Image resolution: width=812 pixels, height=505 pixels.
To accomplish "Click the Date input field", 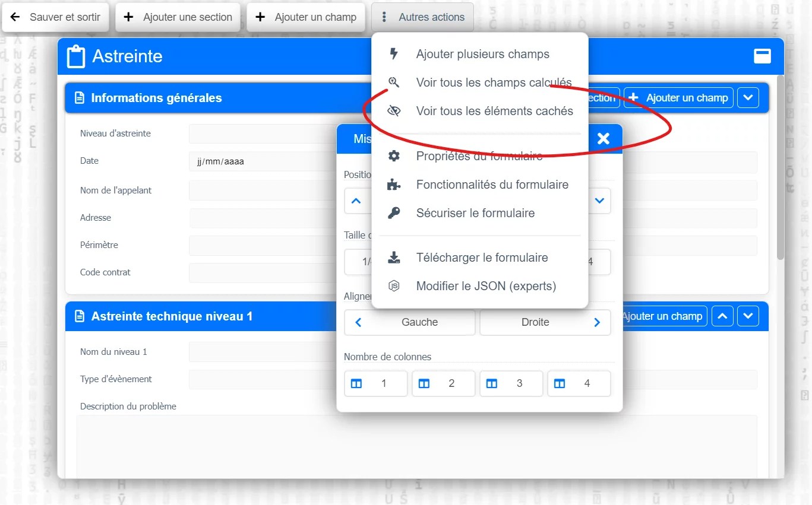I will 261,161.
